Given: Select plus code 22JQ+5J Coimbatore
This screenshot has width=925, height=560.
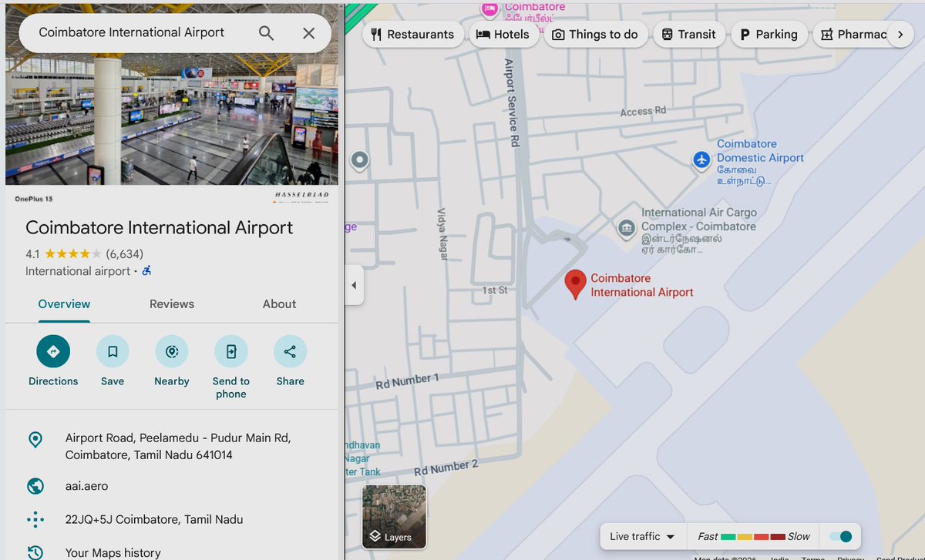Looking at the screenshot, I should tap(154, 519).
